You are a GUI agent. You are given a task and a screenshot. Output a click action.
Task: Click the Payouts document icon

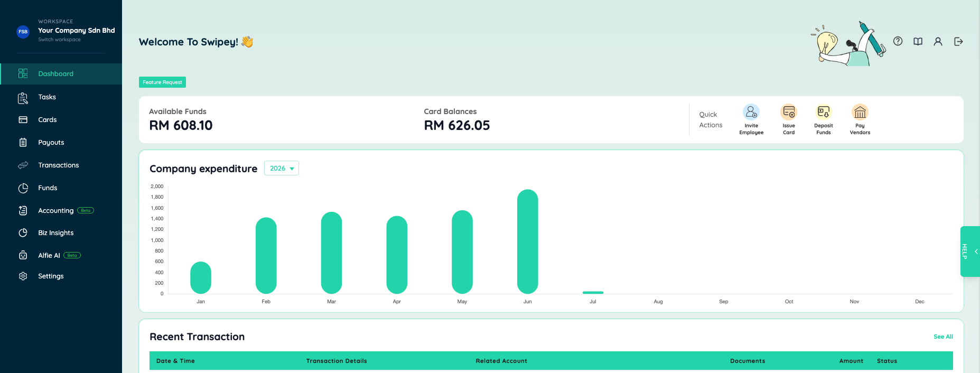click(x=23, y=142)
